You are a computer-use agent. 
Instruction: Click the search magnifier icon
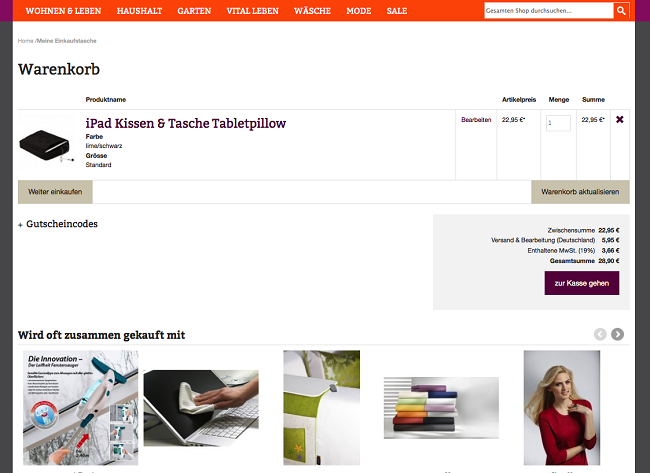click(621, 11)
